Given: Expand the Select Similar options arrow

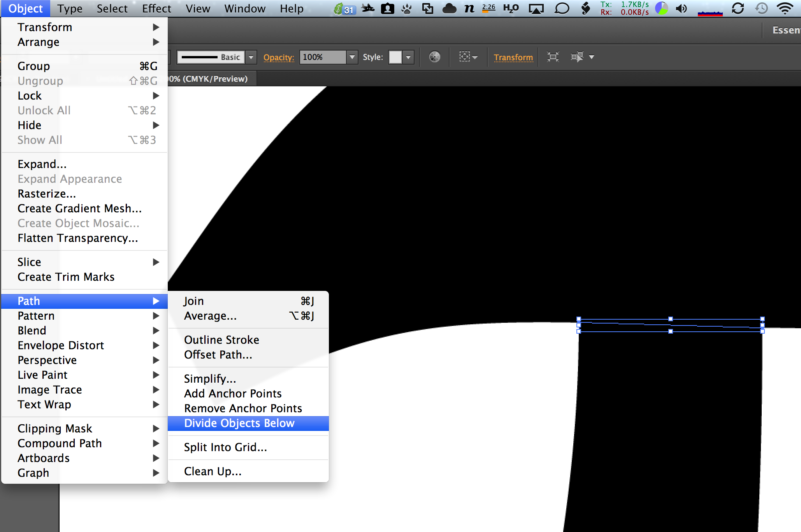Looking at the screenshot, I should pyautogui.click(x=592, y=57).
